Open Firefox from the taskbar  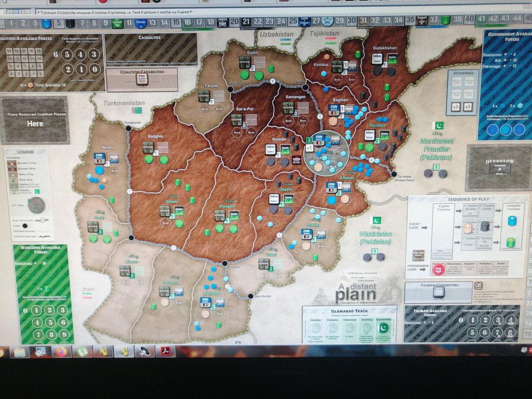tap(62, 351)
